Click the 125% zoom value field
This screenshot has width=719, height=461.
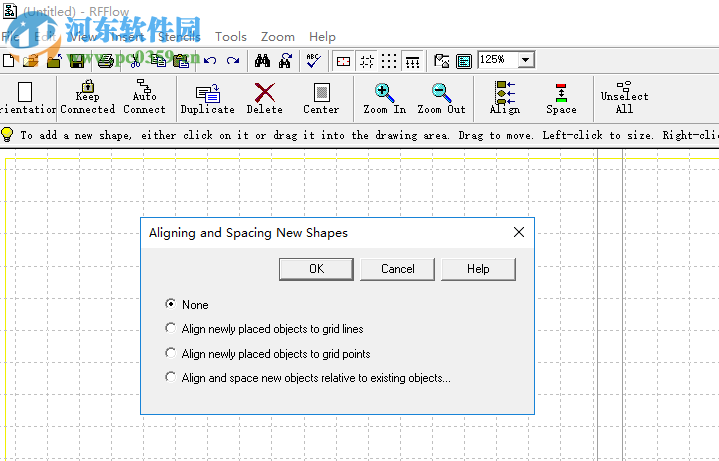(498, 60)
